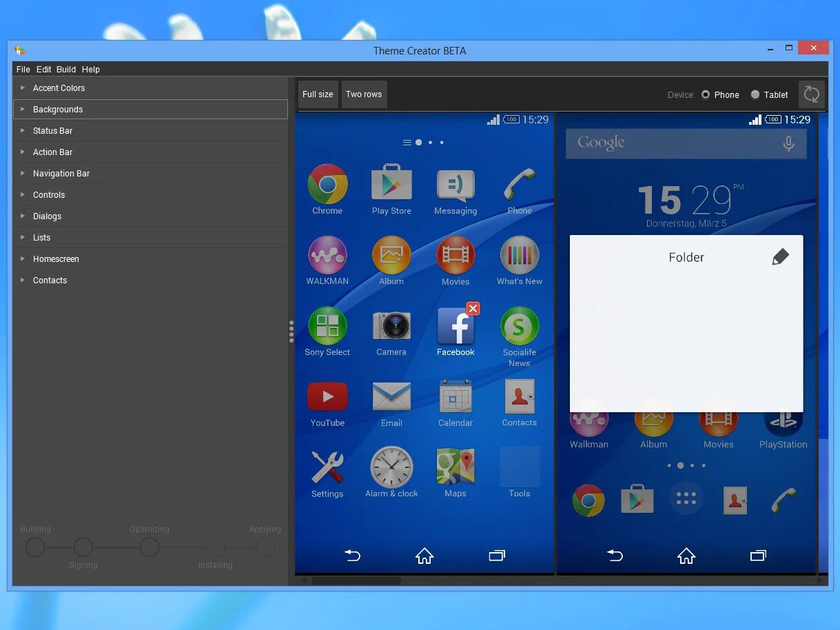Select the WALKMAN icon on the homescreen preview
Viewport: 840px width, 630px height.
327,255
